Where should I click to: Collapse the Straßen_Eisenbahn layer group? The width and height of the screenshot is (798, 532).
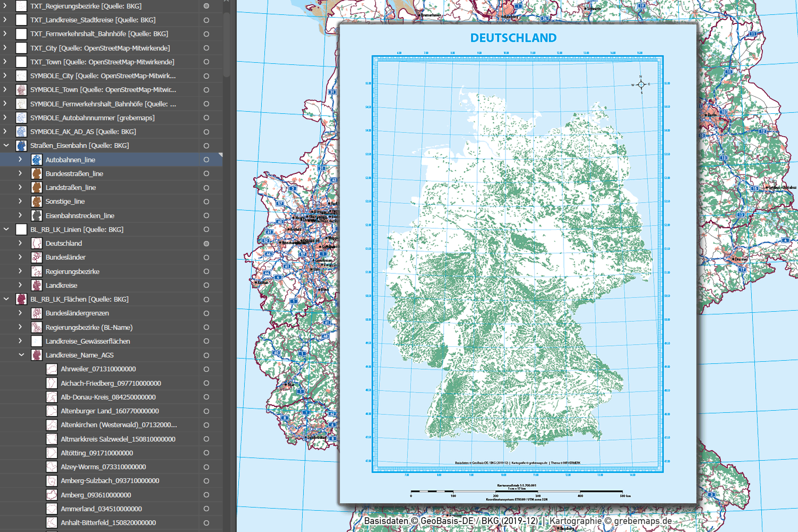pos(6,145)
